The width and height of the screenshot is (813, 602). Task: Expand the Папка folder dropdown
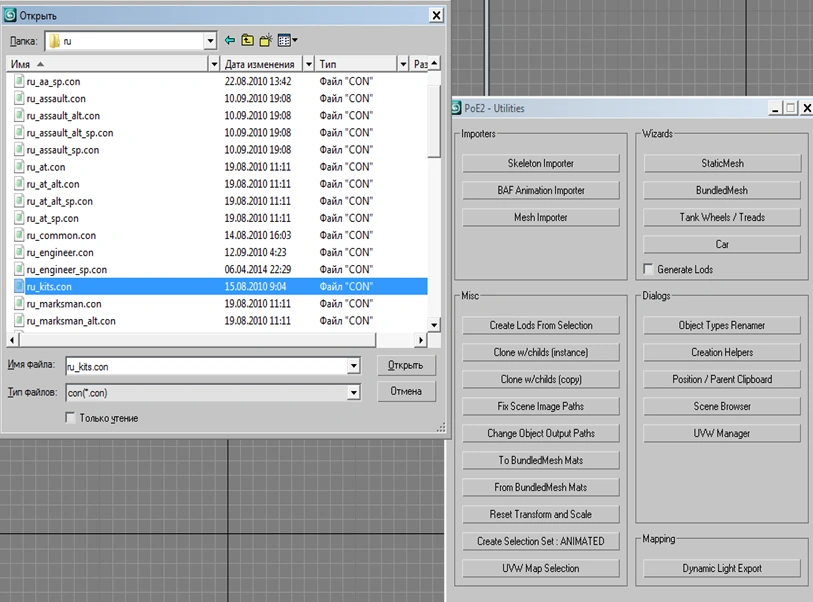coord(210,41)
